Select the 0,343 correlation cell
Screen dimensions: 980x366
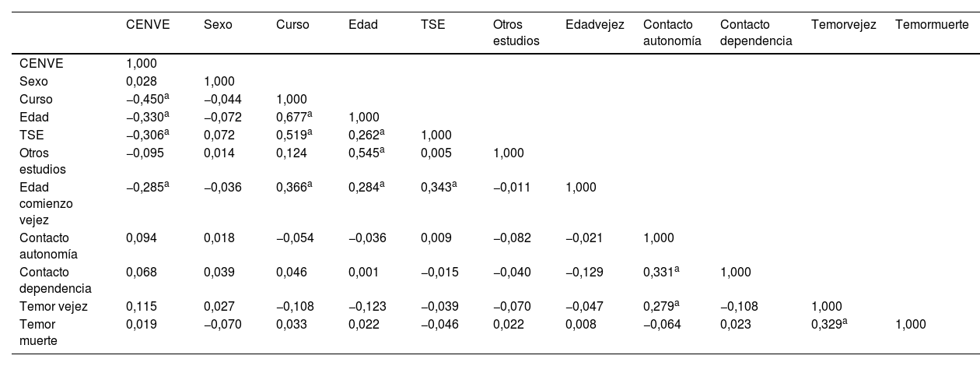438,187
